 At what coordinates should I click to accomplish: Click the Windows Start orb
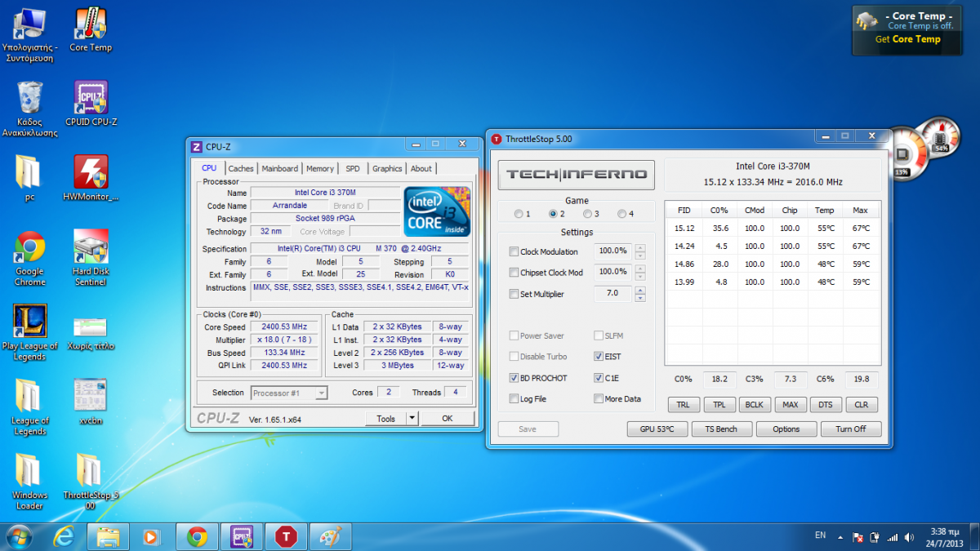(19, 536)
